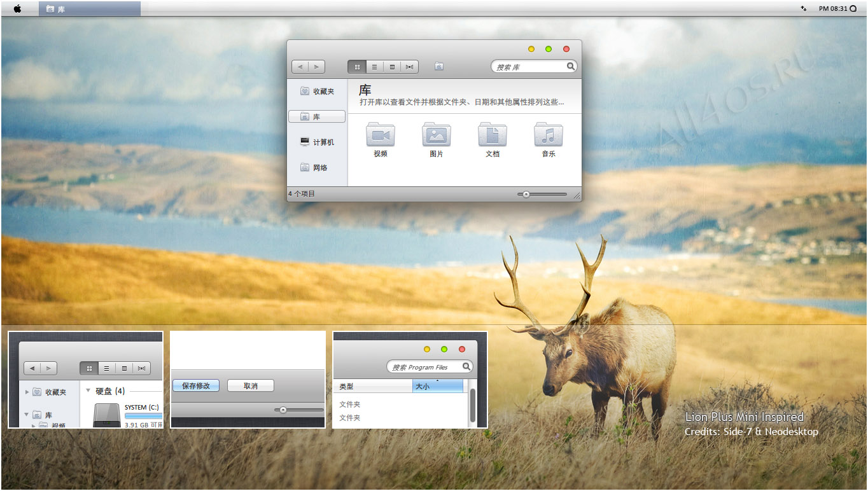Image resolution: width=868 pixels, height=491 pixels.
Task: Choose icon grid view in 硬盘 preview
Action: pos(89,368)
